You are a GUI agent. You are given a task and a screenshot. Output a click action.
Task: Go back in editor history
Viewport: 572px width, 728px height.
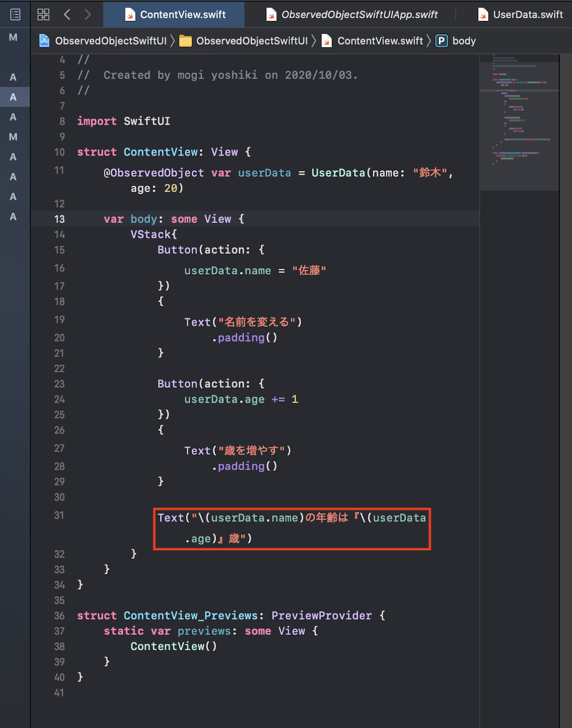point(67,15)
